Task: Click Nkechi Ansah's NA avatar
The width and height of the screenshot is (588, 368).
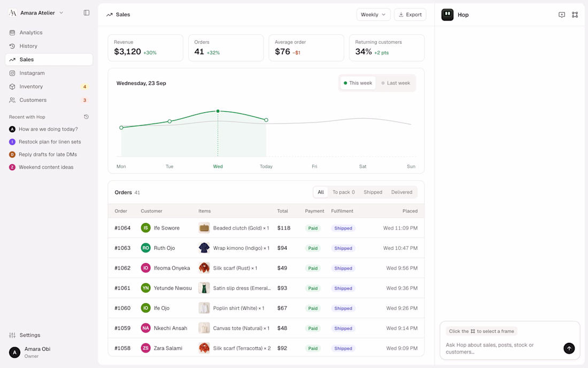Action: [x=145, y=328]
